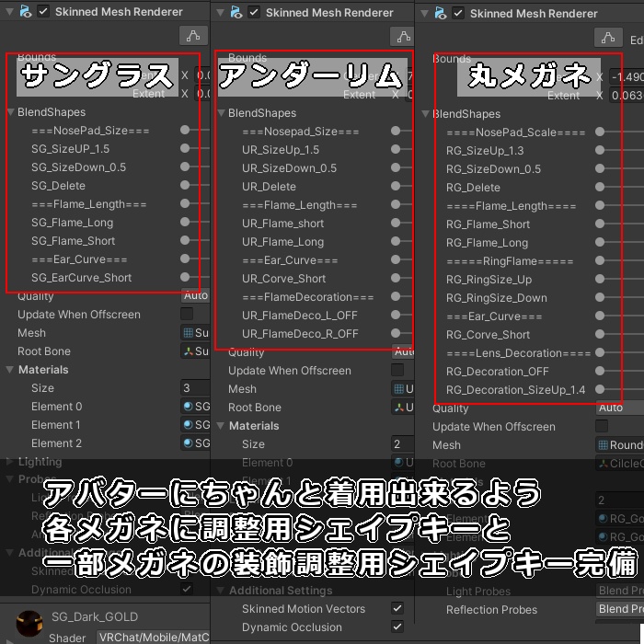Select UR_SizeDown_0.5 blendshape label

[289, 168]
